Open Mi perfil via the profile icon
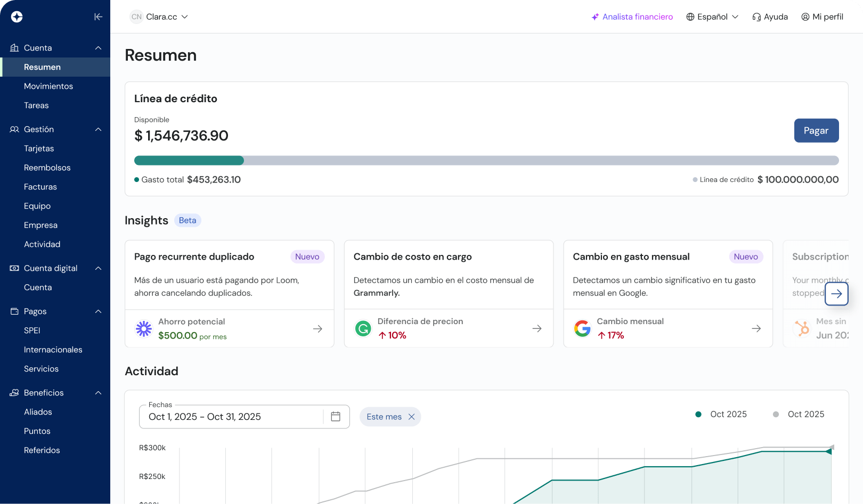The height and width of the screenshot is (504, 863). 805,16
